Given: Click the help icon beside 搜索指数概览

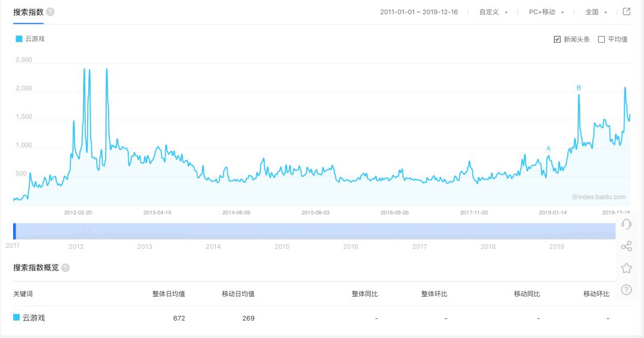Looking at the screenshot, I should tap(66, 268).
